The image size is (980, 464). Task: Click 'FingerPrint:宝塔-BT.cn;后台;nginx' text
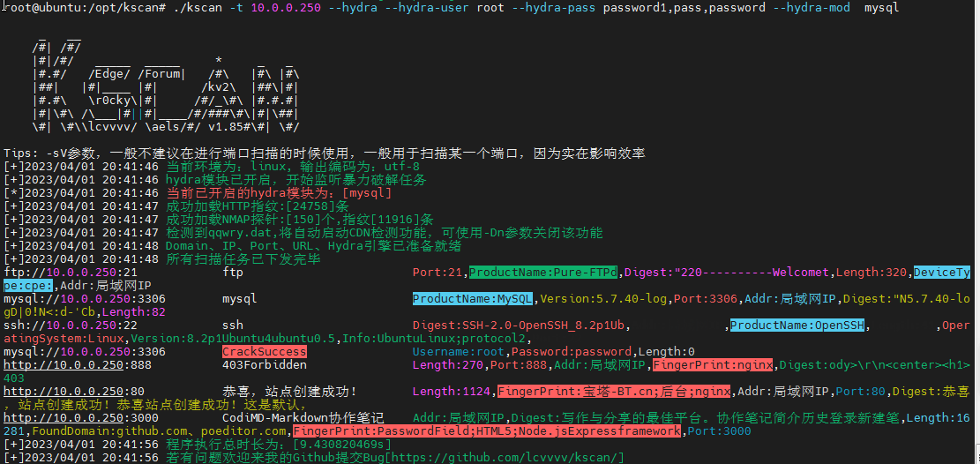[x=615, y=392]
